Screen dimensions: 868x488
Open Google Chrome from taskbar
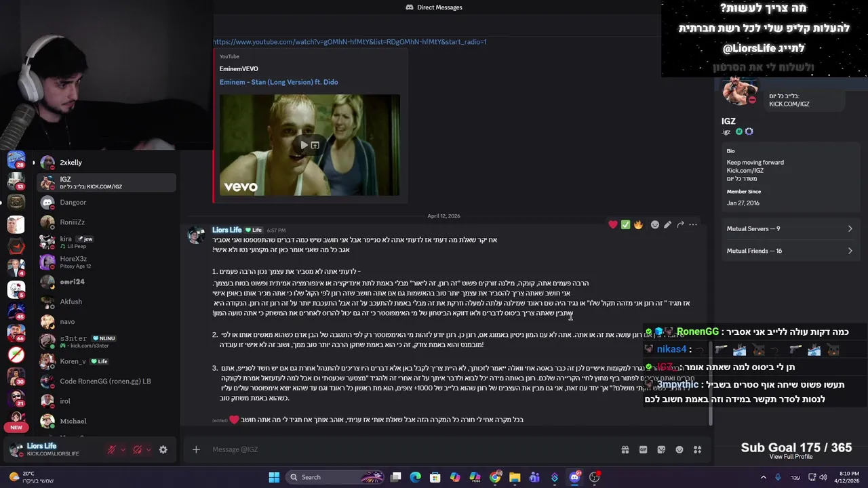click(x=495, y=477)
